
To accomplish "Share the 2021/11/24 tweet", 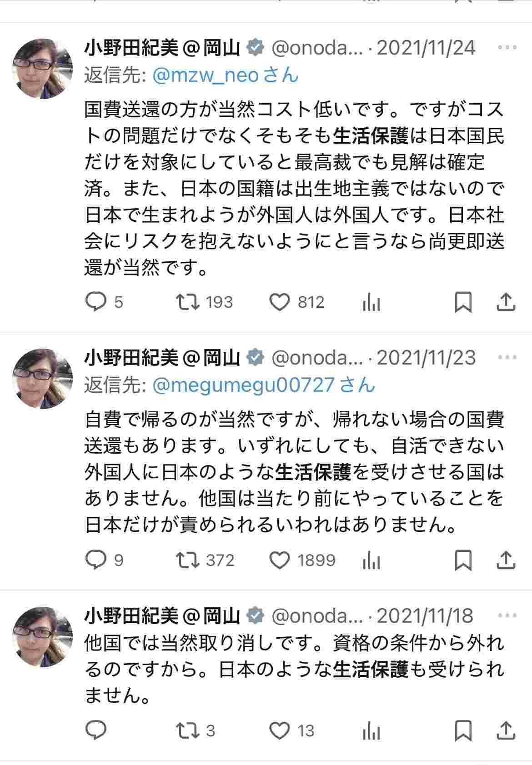I will click(x=505, y=302).
